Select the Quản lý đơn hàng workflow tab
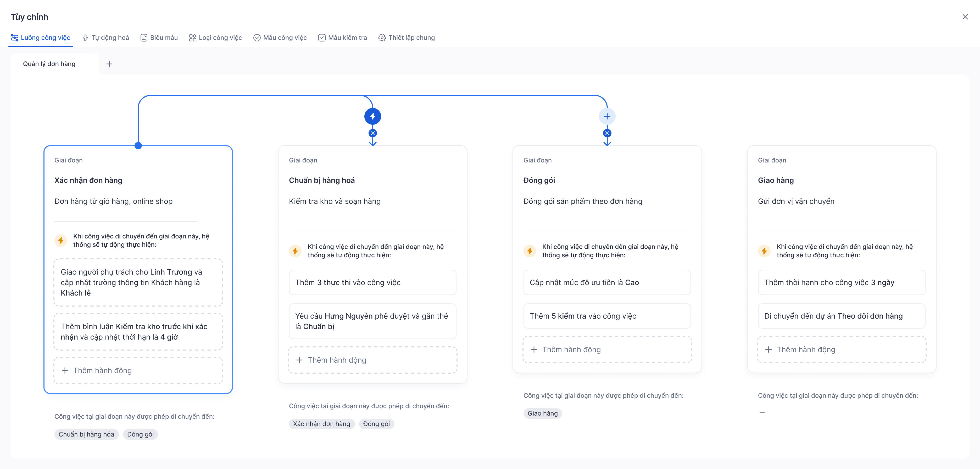Viewport: 980px width, 469px height. [49, 64]
